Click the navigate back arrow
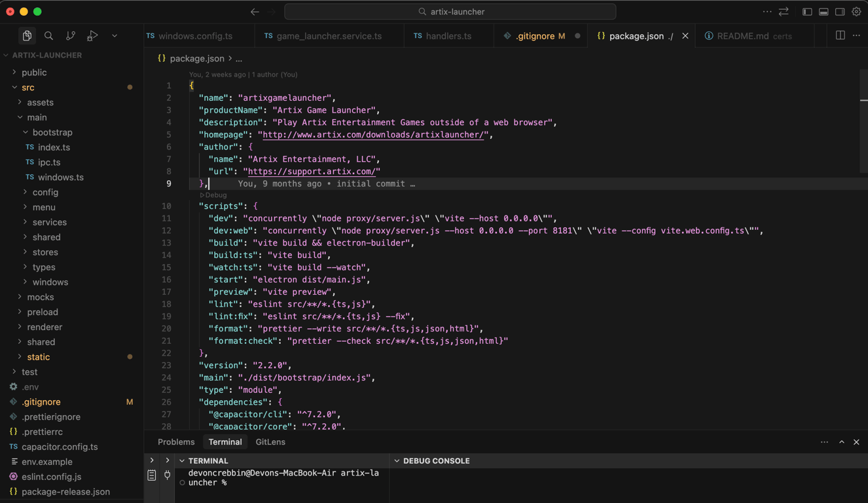 pyautogui.click(x=255, y=12)
